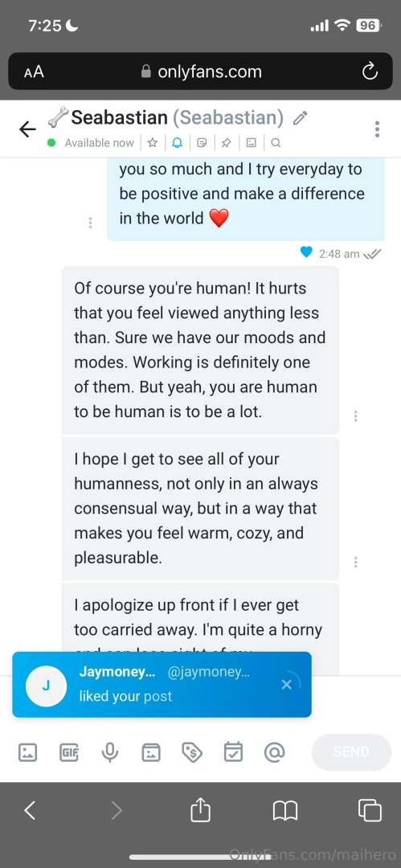Insert a GIF into the message

(x=68, y=751)
